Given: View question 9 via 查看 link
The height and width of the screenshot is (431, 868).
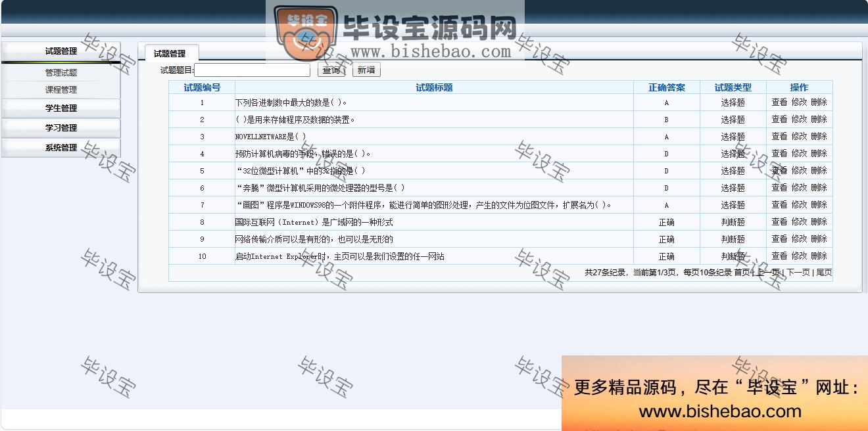Looking at the screenshot, I should tap(779, 239).
